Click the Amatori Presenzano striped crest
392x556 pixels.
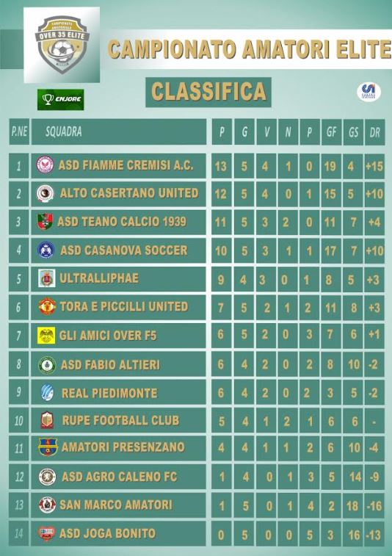click(48, 447)
